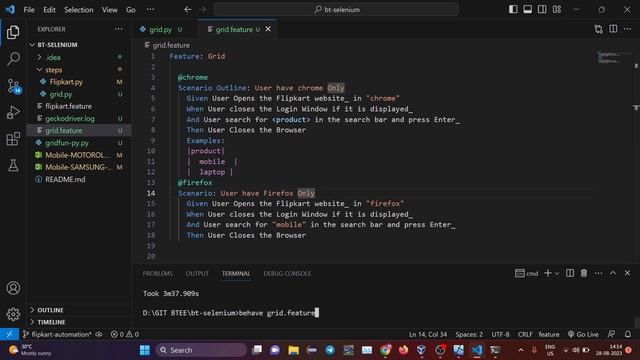This screenshot has width=640, height=360.
Task: Switch to the PROBLEMS panel tab
Action: [x=158, y=273]
